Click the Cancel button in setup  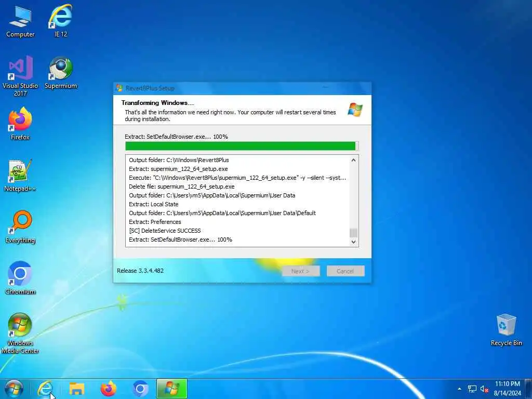(x=345, y=271)
